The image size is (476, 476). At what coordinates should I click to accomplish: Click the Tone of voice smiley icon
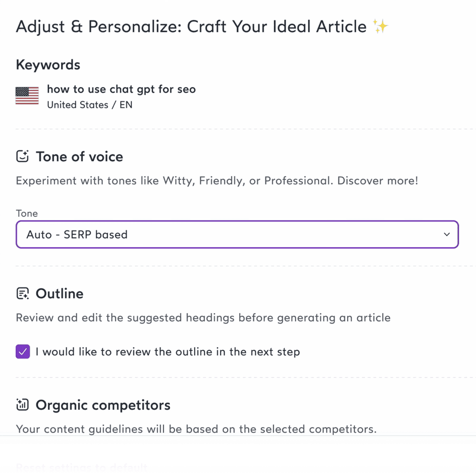(x=23, y=156)
